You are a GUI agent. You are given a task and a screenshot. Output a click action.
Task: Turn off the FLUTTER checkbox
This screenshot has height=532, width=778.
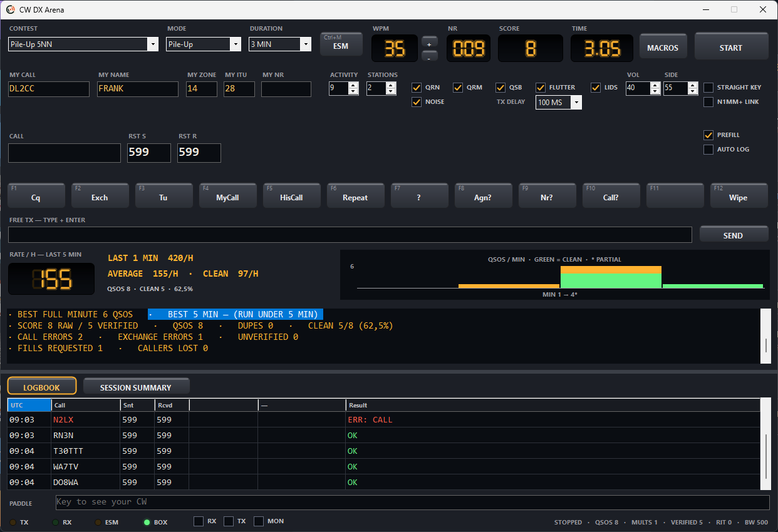click(541, 88)
